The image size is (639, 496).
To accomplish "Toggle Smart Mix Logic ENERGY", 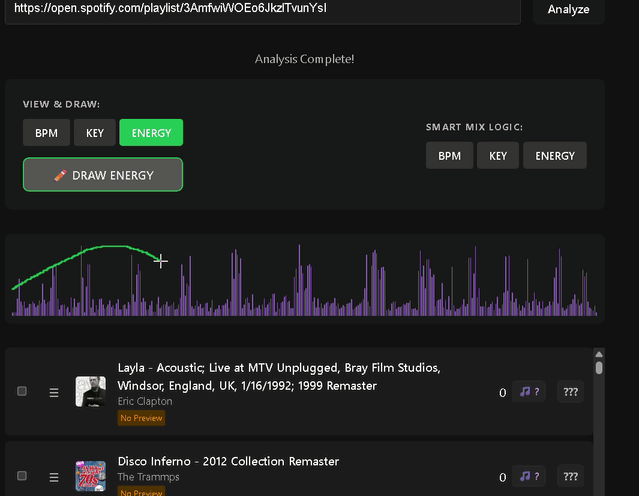I will pyautogui.click(x=555, y=156).
